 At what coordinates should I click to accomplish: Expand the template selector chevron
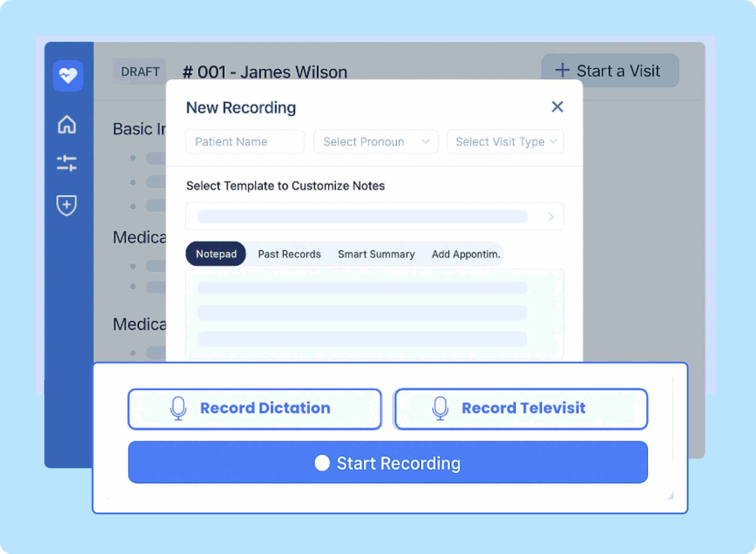[x=551, y=217]
